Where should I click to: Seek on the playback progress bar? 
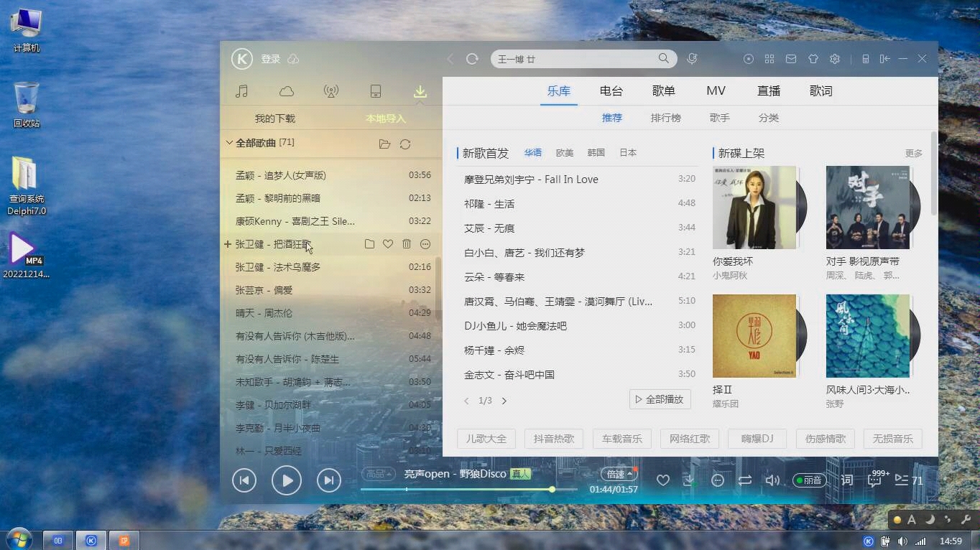point(468,489)
